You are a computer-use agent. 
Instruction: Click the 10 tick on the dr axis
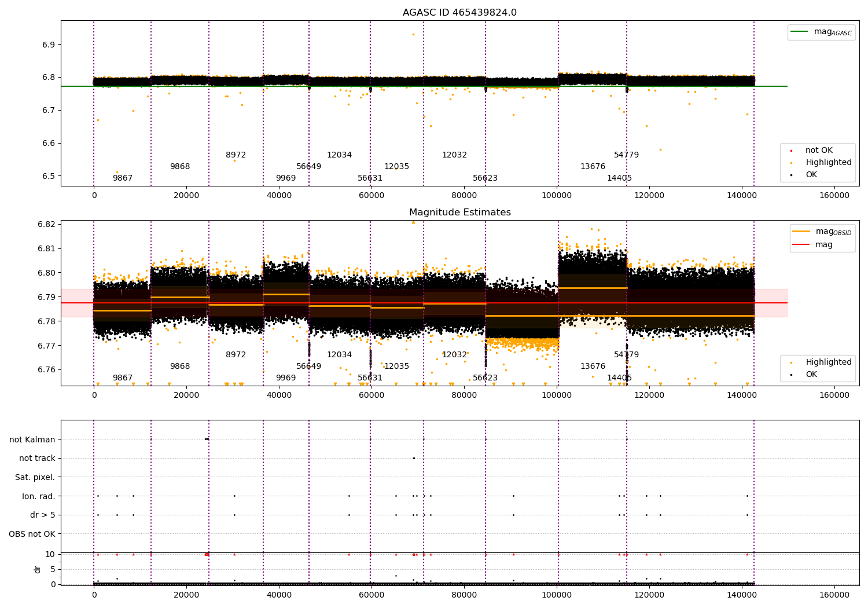coord(50,555)
